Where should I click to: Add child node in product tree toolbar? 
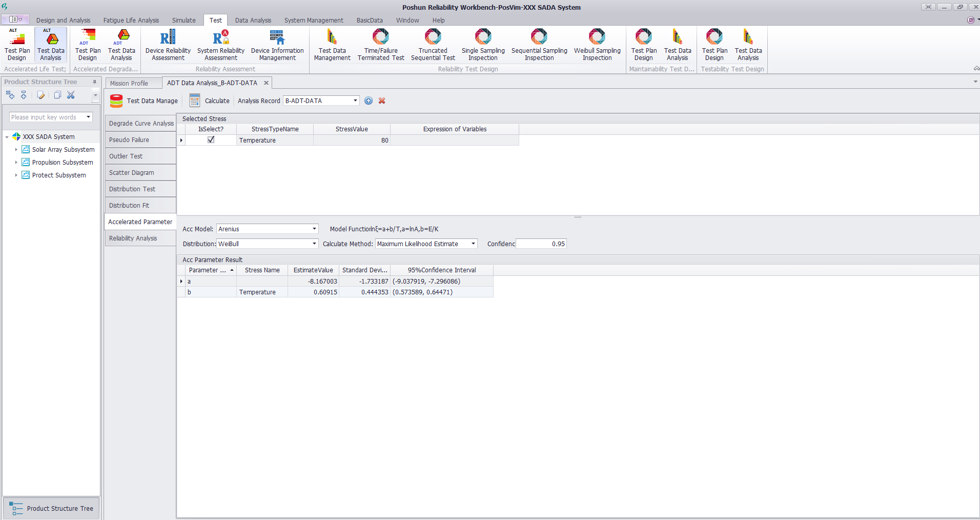[x=24, y=95]
